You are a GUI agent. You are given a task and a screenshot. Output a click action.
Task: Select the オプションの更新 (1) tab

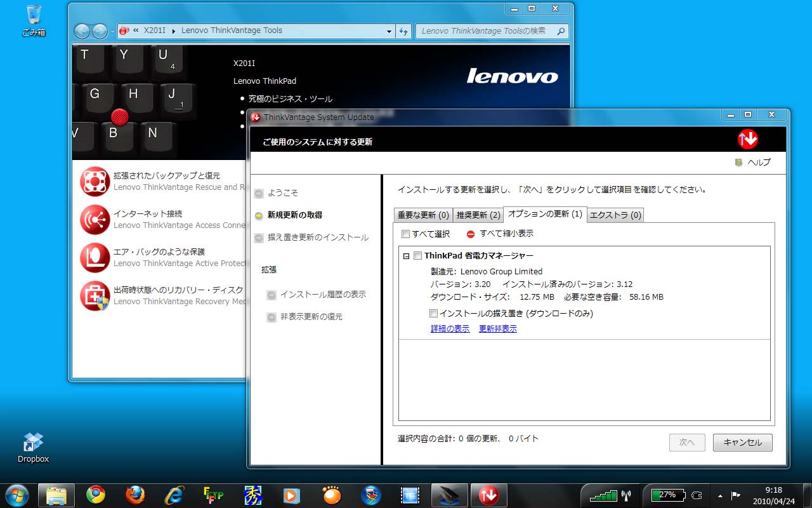pyautogui.click(x=545, y=214)
